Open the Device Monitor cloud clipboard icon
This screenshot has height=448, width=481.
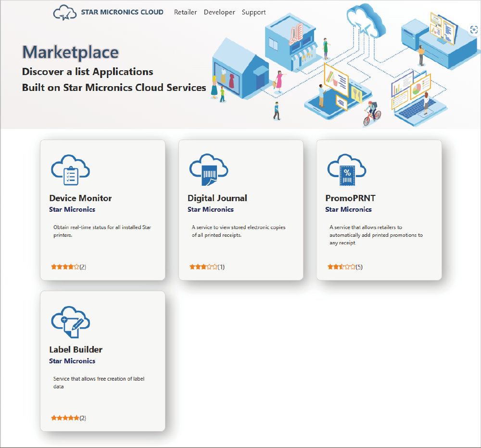coord(71,170)
